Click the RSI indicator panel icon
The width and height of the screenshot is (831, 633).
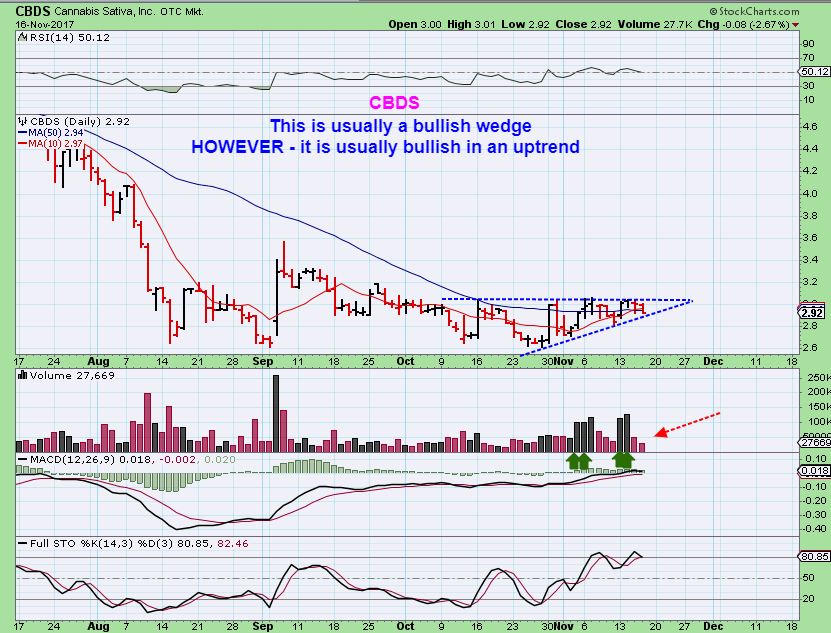coord(23,38)
